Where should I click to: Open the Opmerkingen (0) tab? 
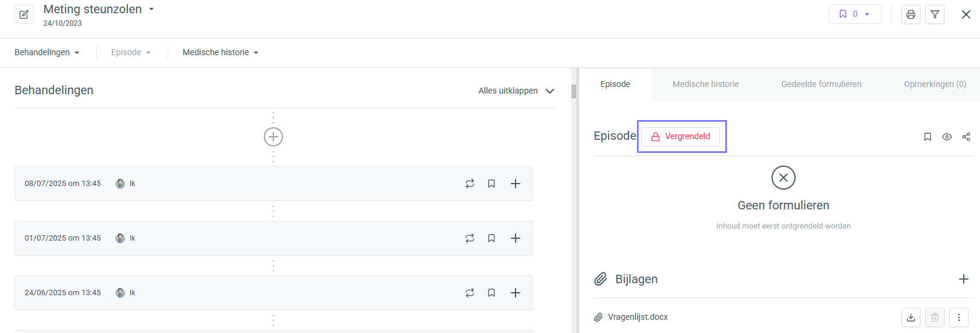click(935, 84)
